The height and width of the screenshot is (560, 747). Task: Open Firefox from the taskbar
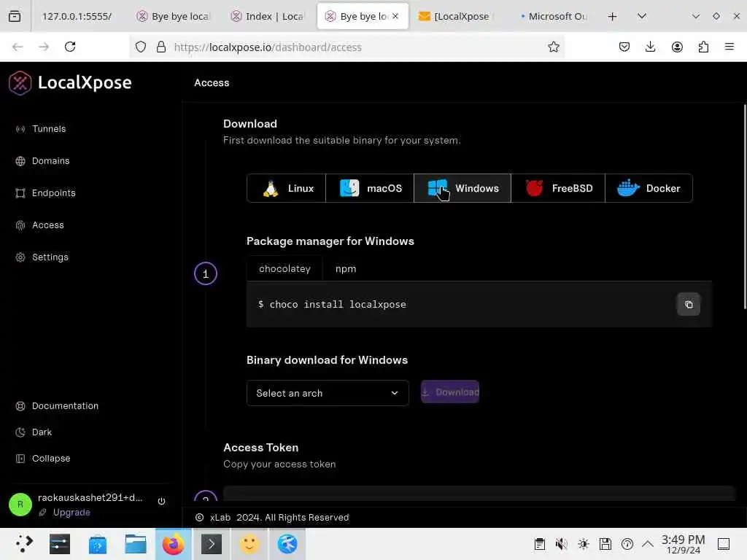pos(174,544)
